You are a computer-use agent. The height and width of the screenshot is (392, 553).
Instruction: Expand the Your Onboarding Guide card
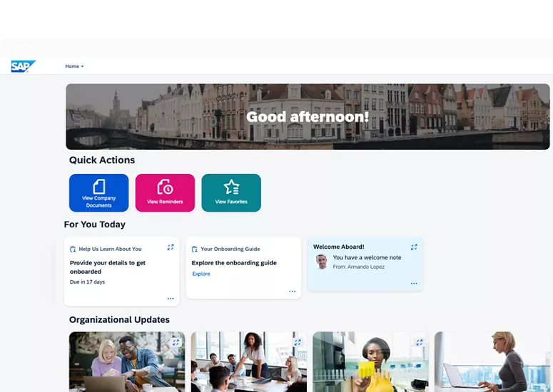tap(292, 247)
